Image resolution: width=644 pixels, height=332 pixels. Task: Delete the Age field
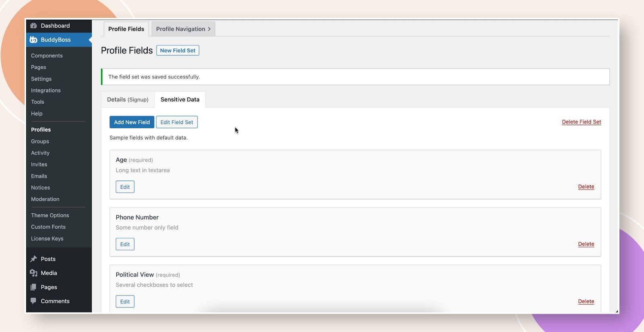(586, 187)
